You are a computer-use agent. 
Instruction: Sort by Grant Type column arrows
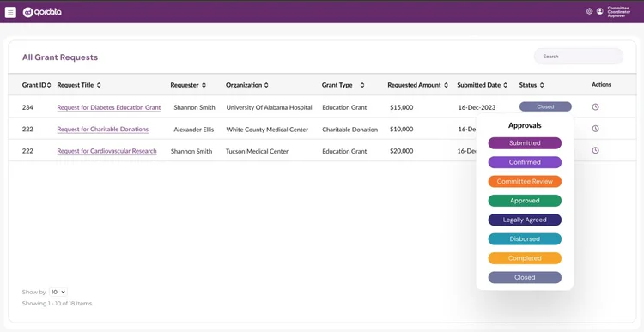pos(362,86)
